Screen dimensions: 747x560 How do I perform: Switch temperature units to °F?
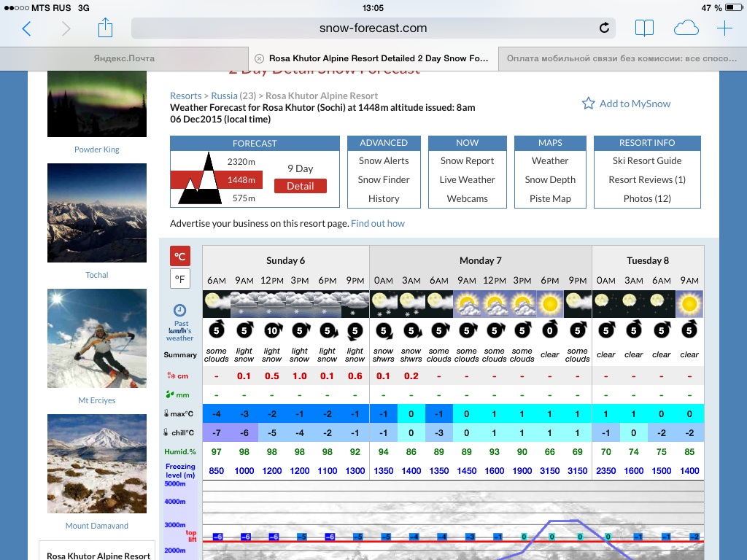(x=180, y=279)
